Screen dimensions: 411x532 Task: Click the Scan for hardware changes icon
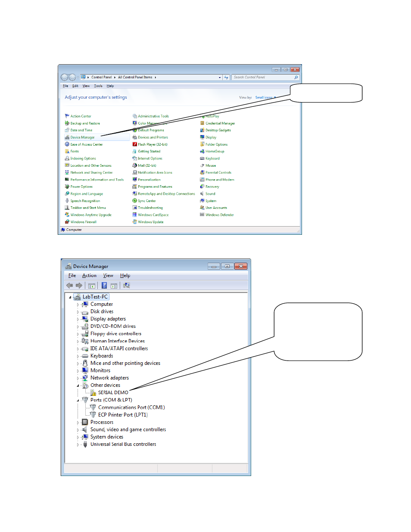pyautogui.click(x=126, y=285)
